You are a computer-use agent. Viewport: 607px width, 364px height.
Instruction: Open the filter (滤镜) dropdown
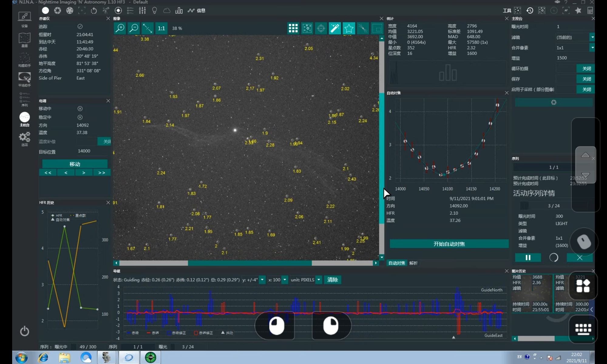coord(592,37)
